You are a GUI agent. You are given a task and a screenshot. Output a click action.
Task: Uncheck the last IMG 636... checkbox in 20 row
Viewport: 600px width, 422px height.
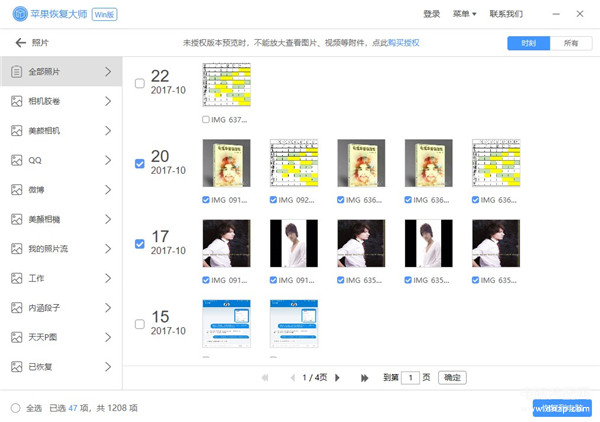(x=475, y=200)
